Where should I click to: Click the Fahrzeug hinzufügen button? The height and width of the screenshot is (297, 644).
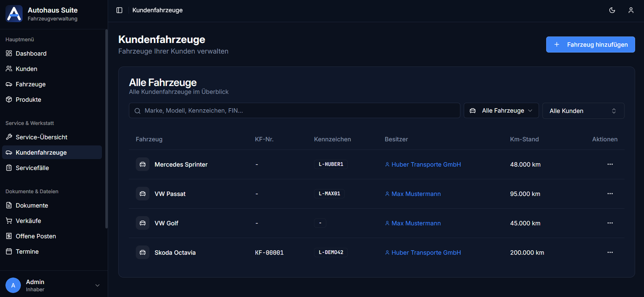pyautogui.click(x=590, y=45)
